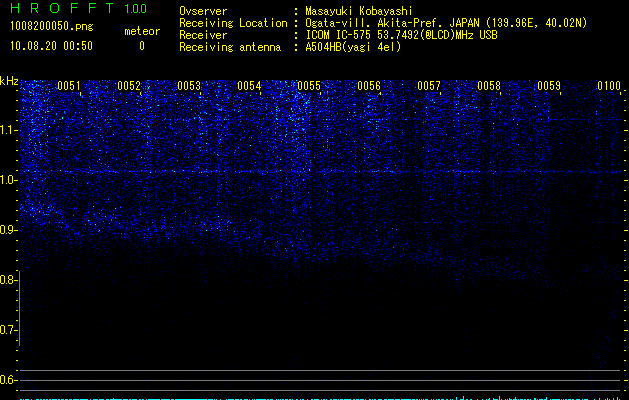Click the 0056 time marker
Viewport: 629px width, 400px height.
369,86
